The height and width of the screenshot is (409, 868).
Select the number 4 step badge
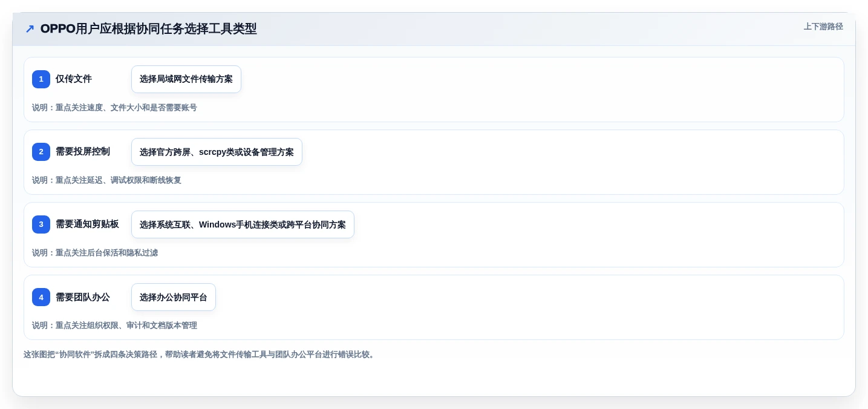(41, 297)
